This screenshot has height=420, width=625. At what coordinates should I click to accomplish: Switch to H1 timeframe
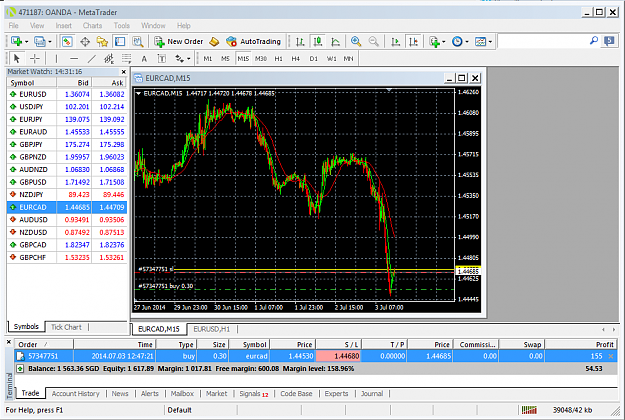click(278, 59)
